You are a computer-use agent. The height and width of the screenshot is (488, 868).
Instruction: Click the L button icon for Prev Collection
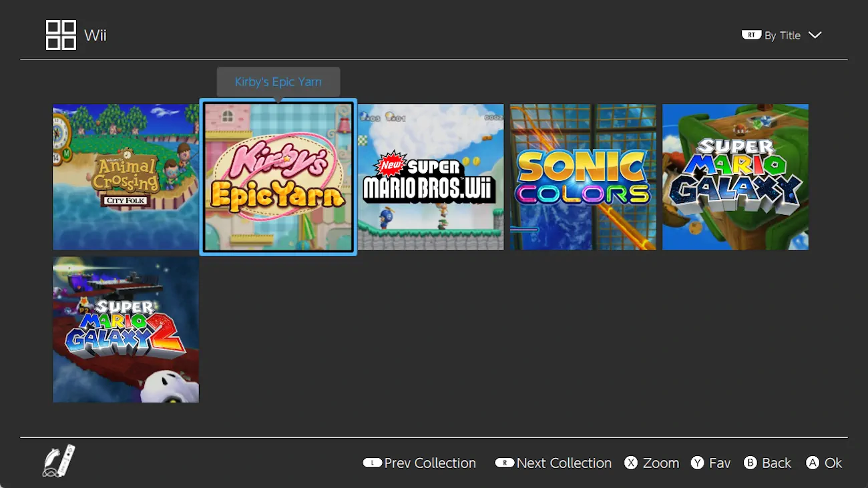tap(372, 463)
